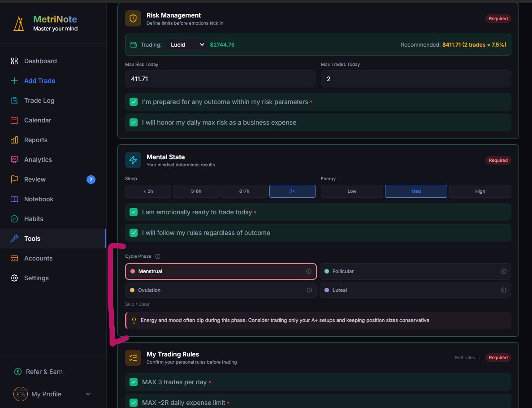Click the Reports bar chart icon

[14, 140]
